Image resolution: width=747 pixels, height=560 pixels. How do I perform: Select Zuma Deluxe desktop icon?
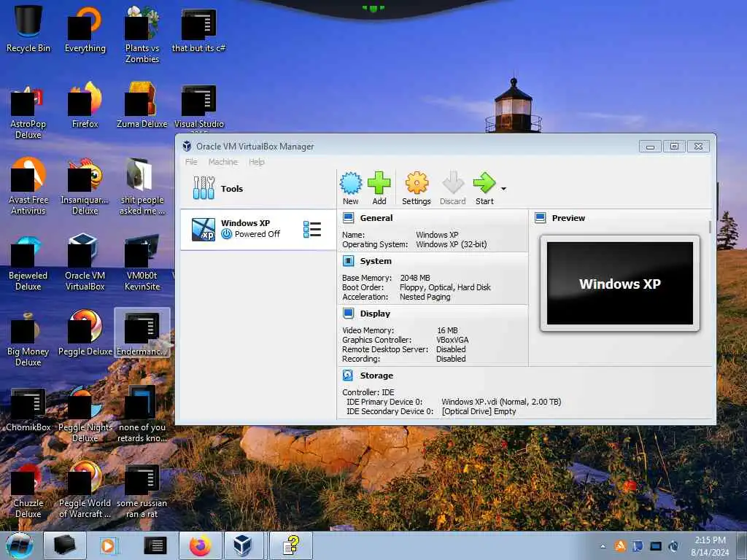point(142,105)
